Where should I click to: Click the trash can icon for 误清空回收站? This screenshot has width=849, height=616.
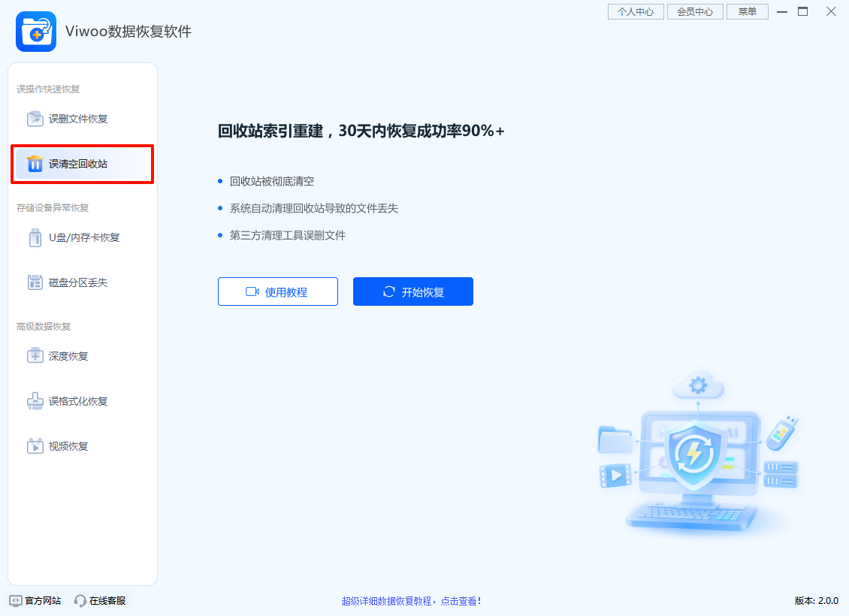click(35, 163)
